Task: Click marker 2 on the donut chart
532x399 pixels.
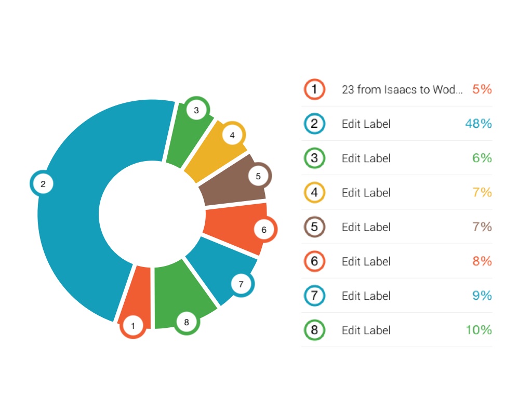Action: [x=43, y=183]
